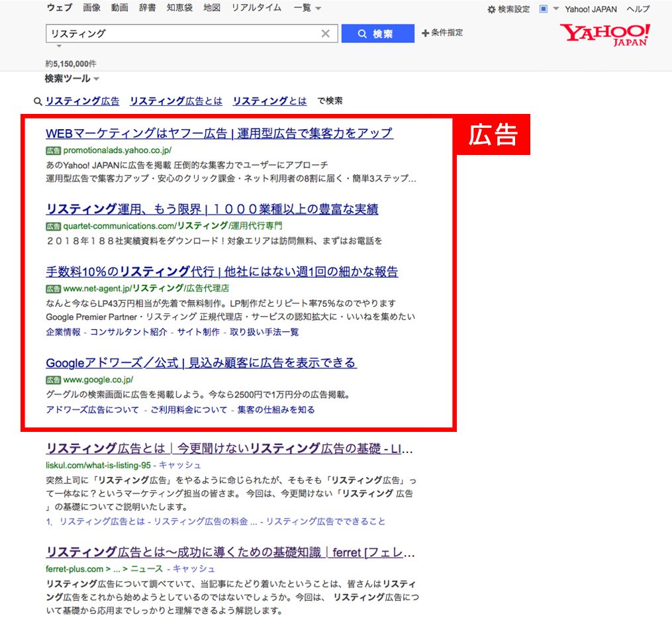Switch to the リアルタイム search tab
This screenshot has width=672, height=620.
pyautogui.click(x=256, y=8)
